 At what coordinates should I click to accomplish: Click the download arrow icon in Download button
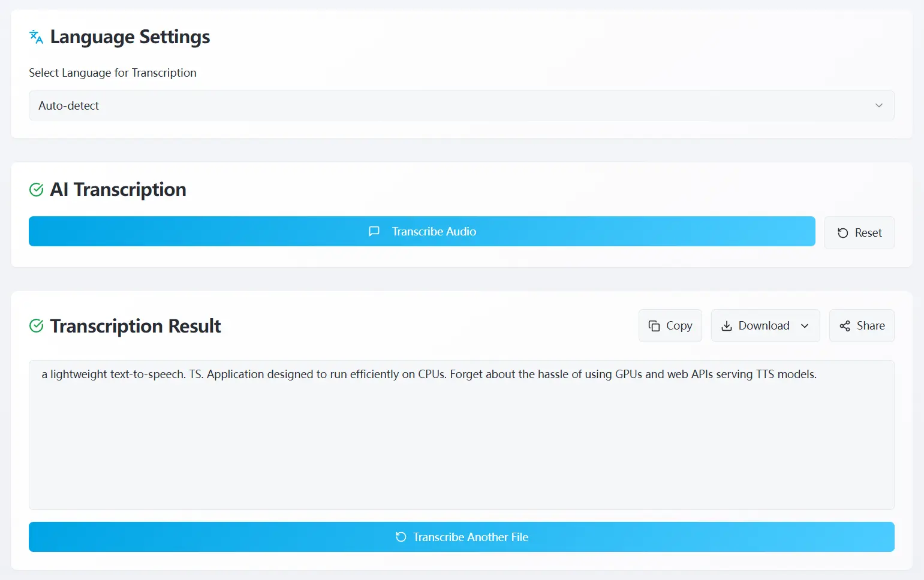coord(726,325)
